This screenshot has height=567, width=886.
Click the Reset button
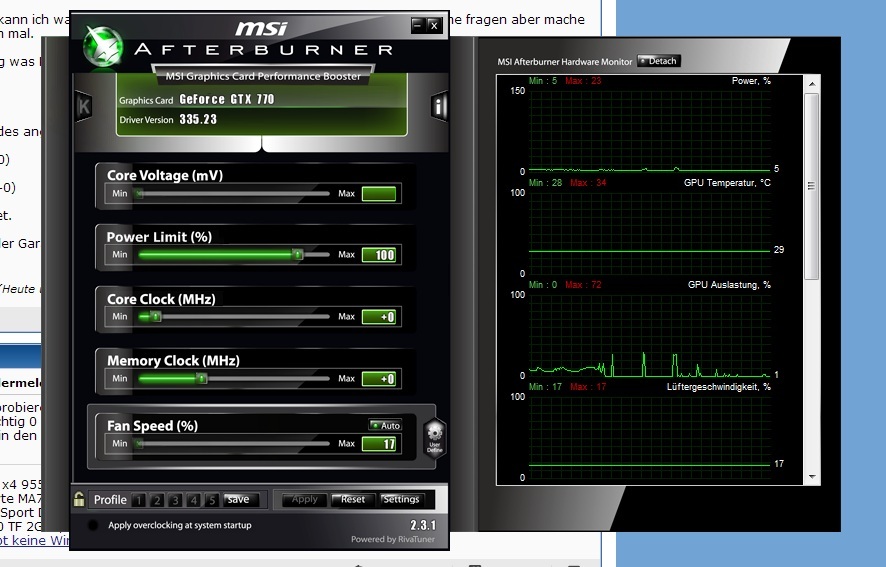tap(352, 499)
